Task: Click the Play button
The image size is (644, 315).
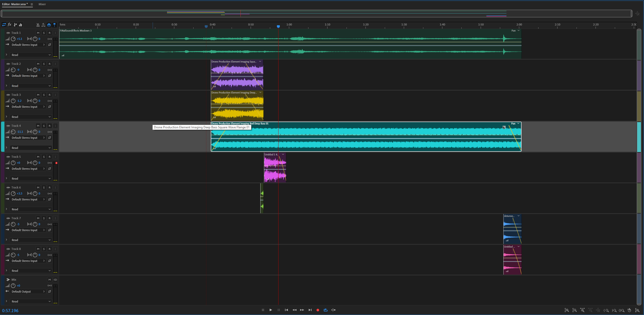Action: [271, 310]
